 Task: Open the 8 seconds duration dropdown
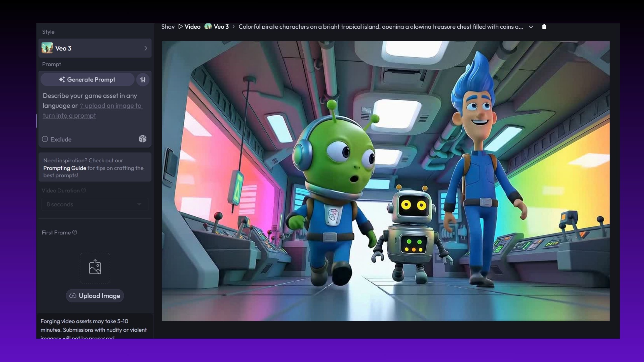point(95,204)
